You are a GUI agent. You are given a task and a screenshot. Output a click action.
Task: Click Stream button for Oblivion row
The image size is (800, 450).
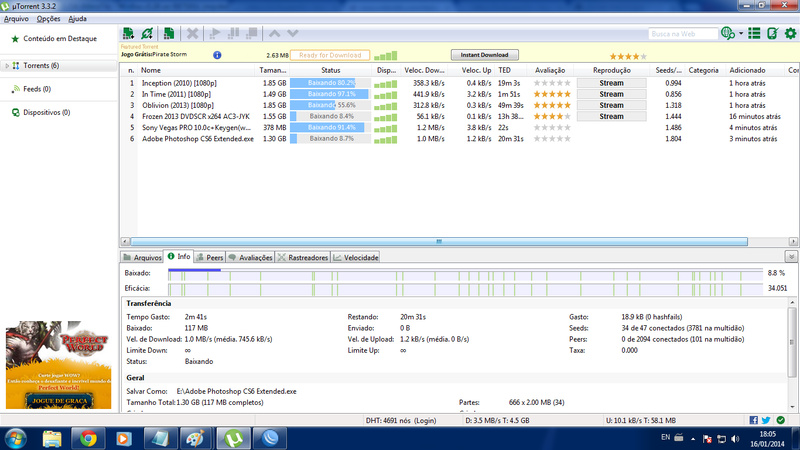[x=611, y=106]
